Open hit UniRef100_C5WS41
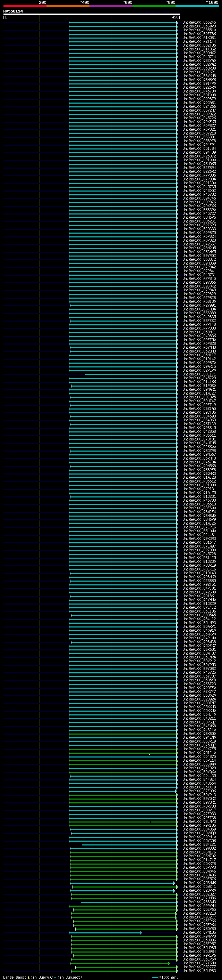The height and width of the screenshot is (980, 222). pyautogui.click(x=199, y=886)
